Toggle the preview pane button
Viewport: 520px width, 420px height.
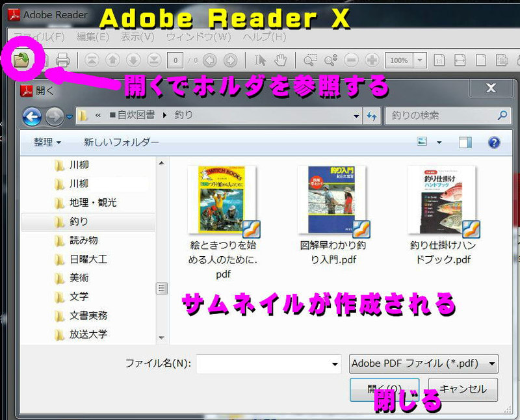coord(465,142)
